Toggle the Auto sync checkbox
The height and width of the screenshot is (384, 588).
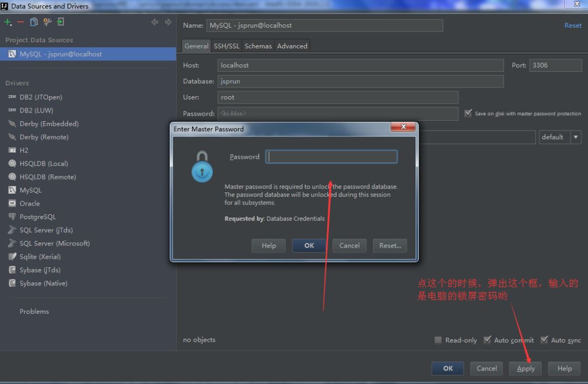tap(544, 340)
